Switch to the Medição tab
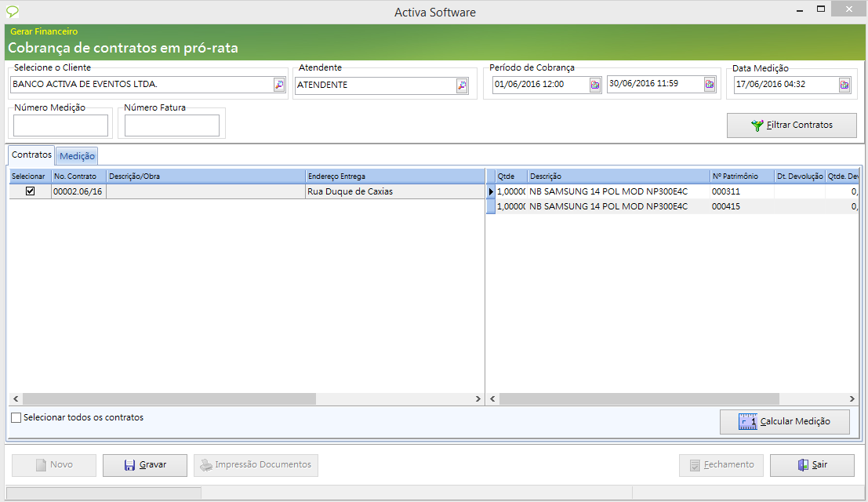868x502 pixels. [77, 156]
